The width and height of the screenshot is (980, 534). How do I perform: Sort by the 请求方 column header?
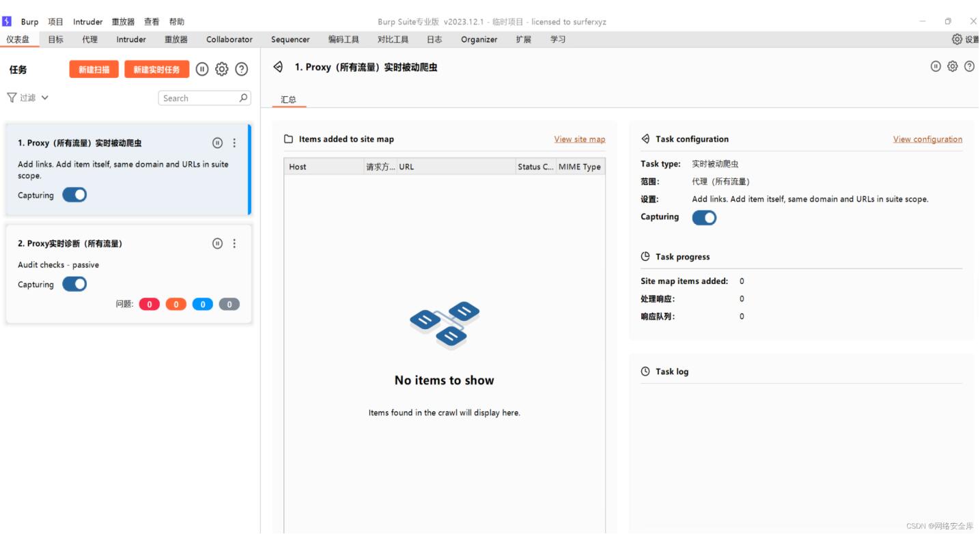(380, 167)
